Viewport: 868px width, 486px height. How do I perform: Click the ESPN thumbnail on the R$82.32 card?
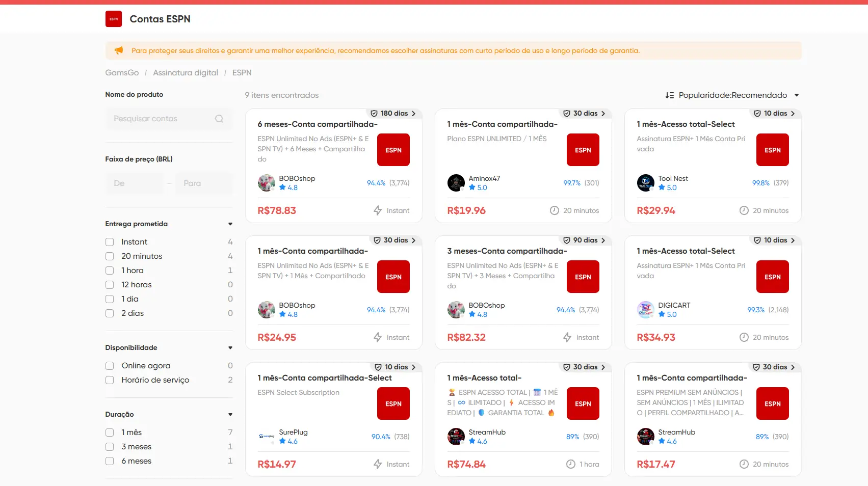583,277
